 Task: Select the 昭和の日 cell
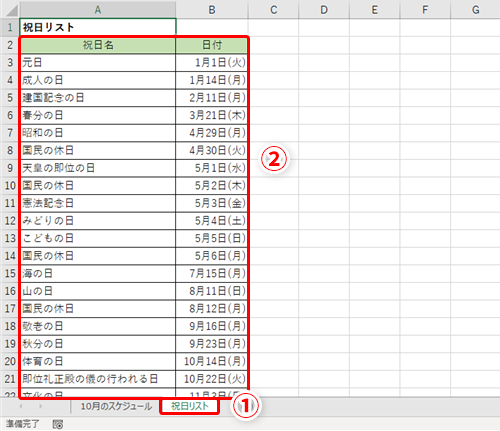[98, 133]
